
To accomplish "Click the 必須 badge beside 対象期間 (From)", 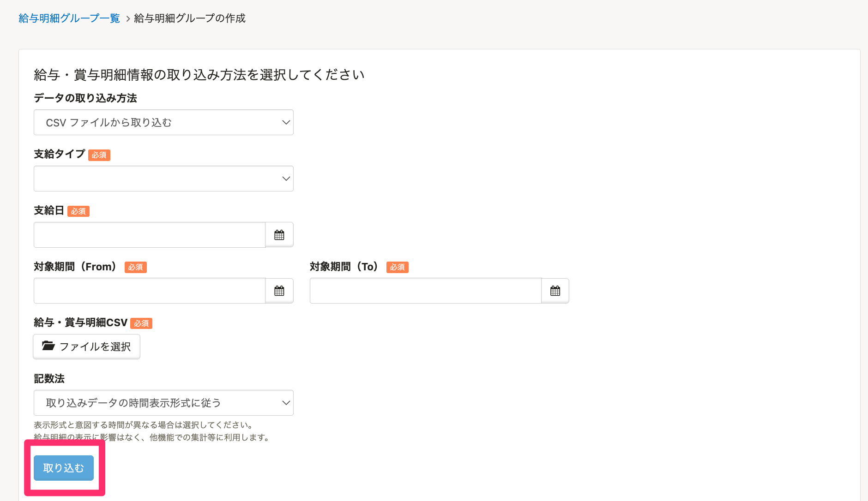I will pos(135,267).
